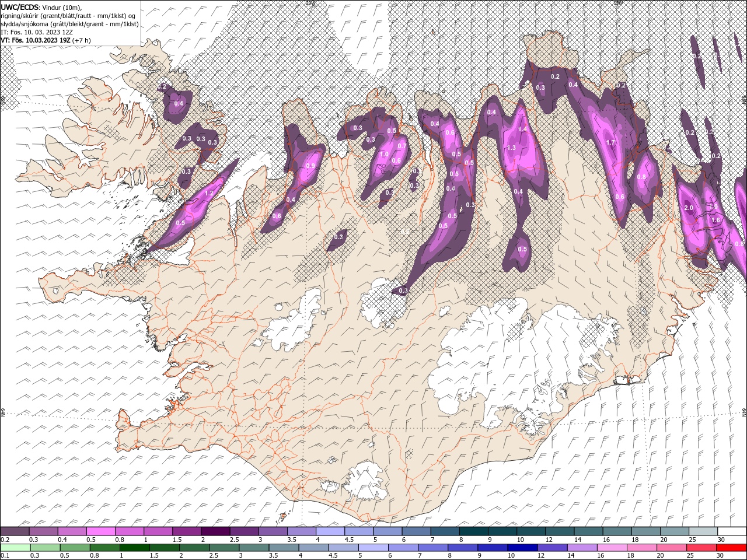747x560 pixels.
Task: Click the 'rigning/skúrir' legend description line
Action: (68, 16)
